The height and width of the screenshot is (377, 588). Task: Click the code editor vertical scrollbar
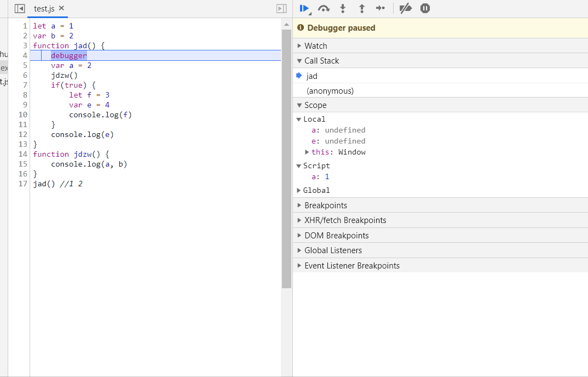286,158
